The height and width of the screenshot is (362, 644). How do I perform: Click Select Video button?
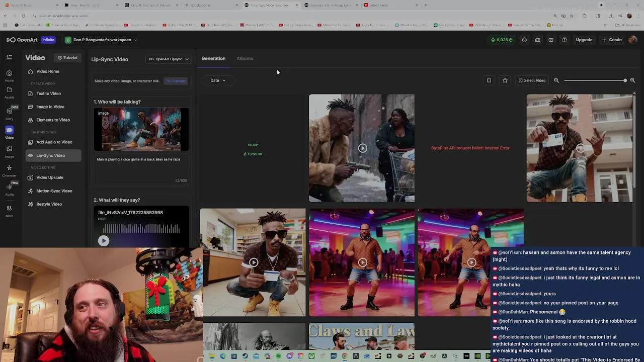532,80
